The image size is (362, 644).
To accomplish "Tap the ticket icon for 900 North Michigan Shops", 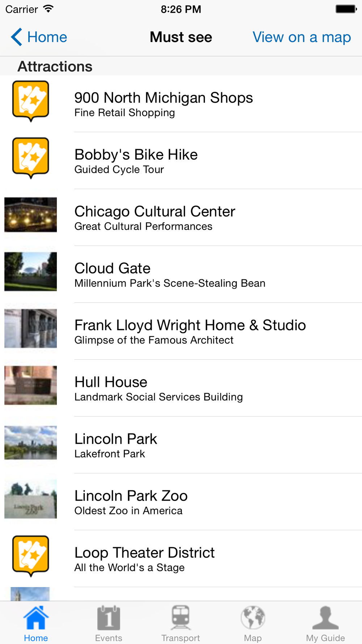I will (x=31, y=101).
